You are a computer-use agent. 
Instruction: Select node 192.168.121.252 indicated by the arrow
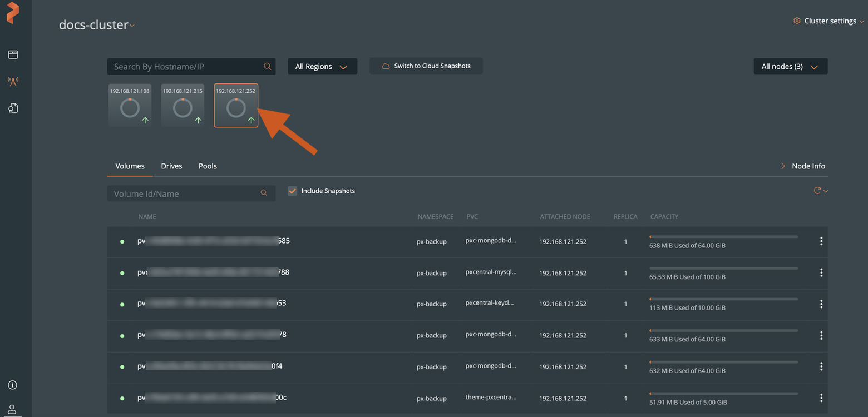point(235,106)
